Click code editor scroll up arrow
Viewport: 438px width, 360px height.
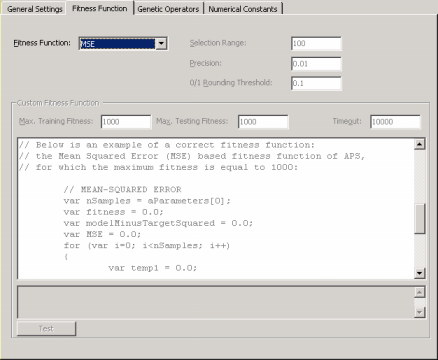tap(419, 144)
